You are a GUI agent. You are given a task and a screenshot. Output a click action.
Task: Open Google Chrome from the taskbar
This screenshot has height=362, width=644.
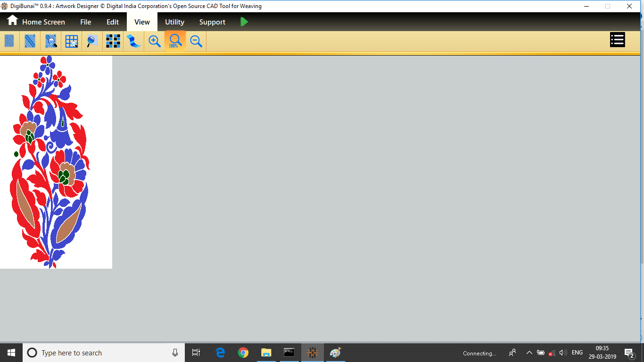[243, 353]
